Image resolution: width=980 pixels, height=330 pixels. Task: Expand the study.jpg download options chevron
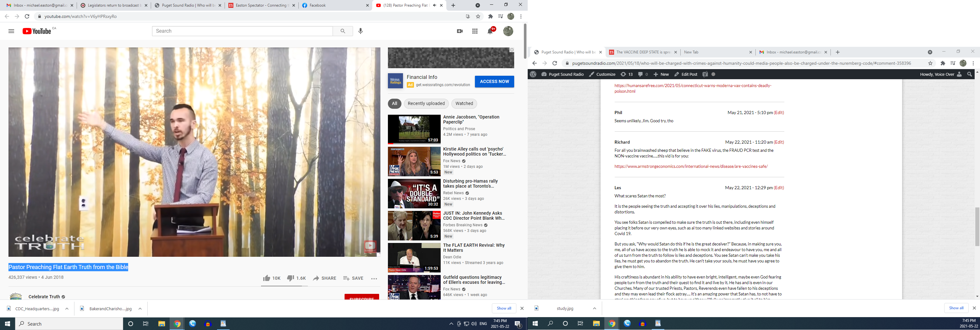594,308
